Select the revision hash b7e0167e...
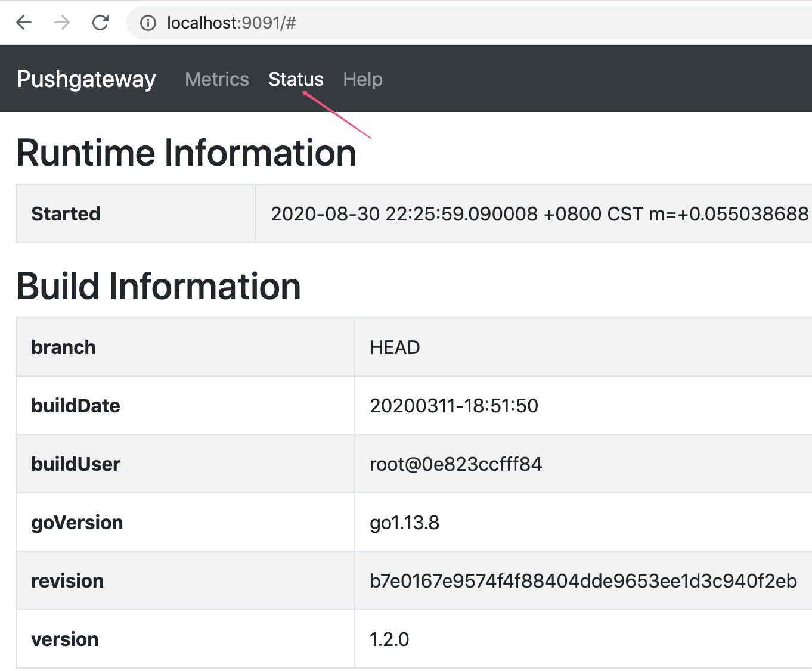Viewport: 812px width, 671px height. pyautogui.click(x=583, y=580)
